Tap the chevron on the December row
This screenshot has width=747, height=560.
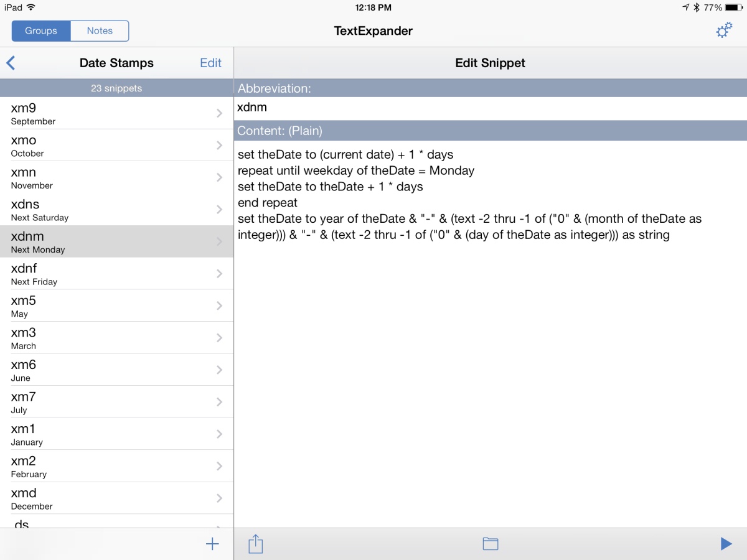point(219,498)
